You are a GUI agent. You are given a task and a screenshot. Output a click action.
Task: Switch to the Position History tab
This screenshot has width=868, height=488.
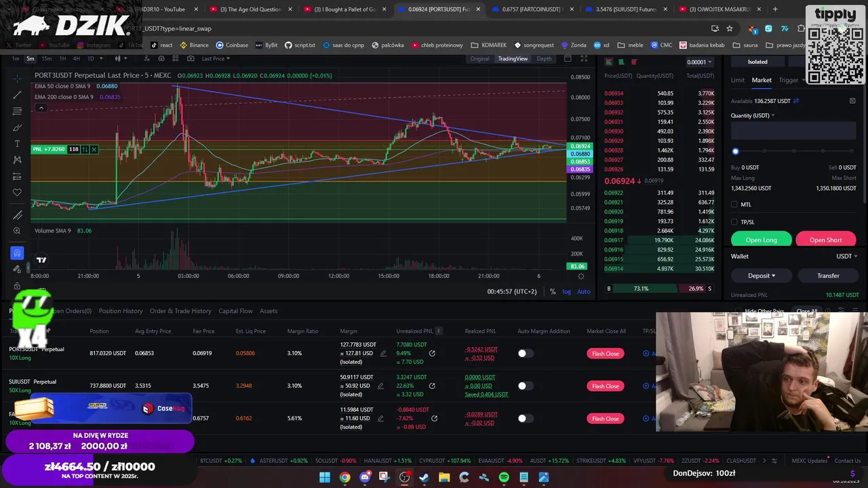point(121,311)
